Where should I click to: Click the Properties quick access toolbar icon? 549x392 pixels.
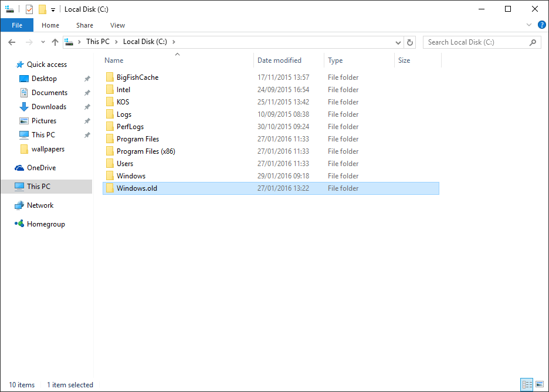pyautogui.click(x=29, y=9)
